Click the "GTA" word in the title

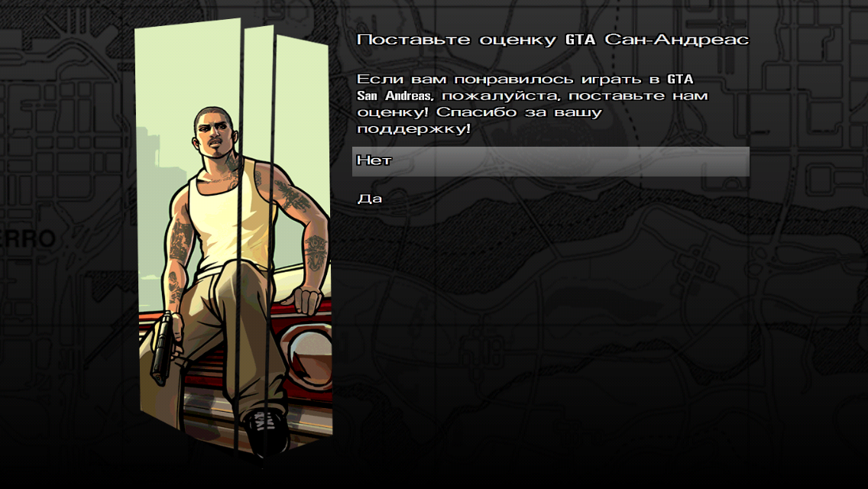(x=580, y=40)
